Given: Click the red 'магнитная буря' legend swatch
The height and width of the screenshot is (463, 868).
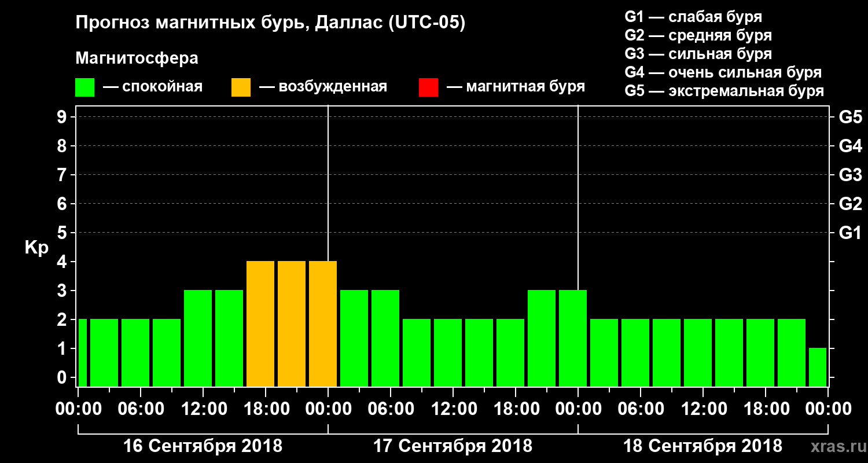Looking at the screenshot, I should (x=428, y=87).
